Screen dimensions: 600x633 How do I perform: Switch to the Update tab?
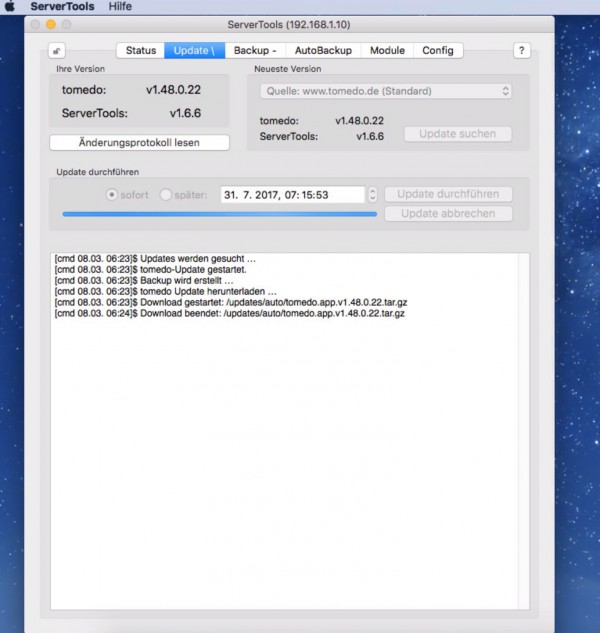[194, 50]
